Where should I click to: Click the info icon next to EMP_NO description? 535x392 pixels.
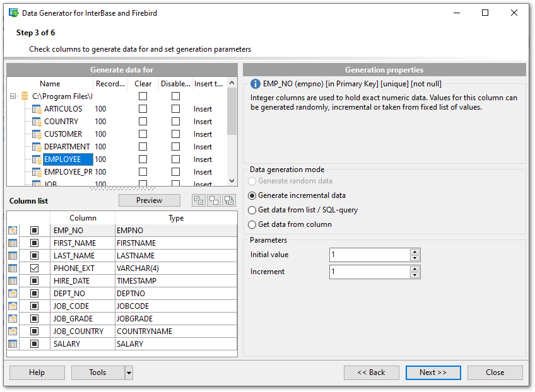(x=256, y=84)
